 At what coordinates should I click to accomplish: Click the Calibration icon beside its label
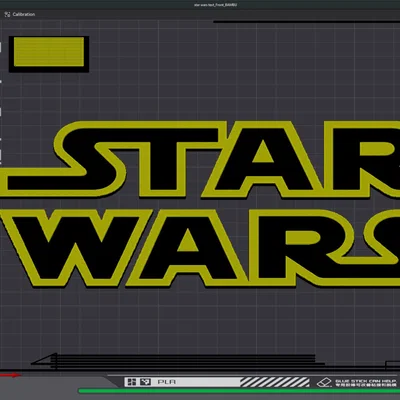coord(7,14)
